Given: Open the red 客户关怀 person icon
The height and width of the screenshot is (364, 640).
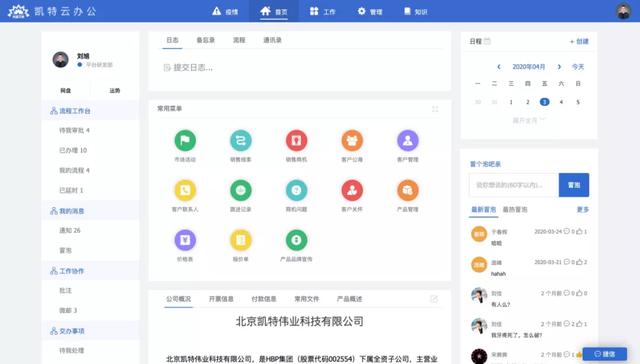Looking at the screenshot, I should tap(352, 190).
